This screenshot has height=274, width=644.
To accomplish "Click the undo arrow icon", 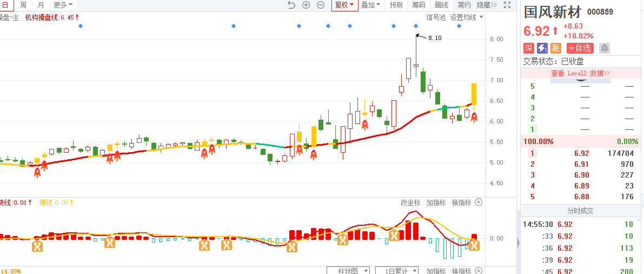I will pos(291,5).
